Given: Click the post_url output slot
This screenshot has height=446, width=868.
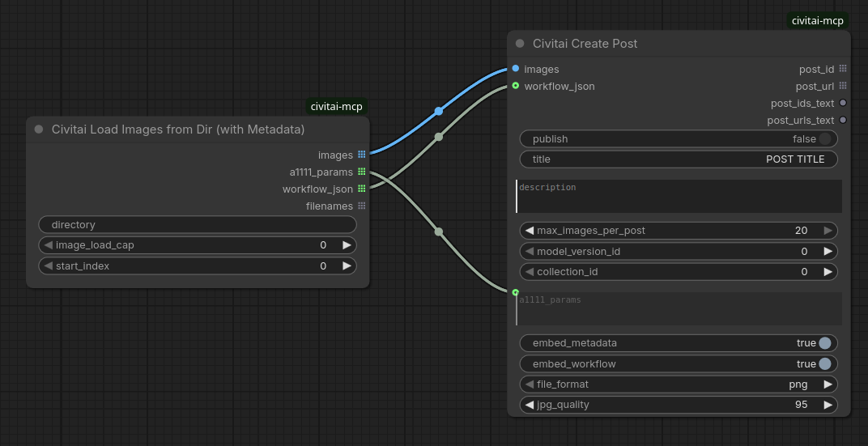Looking at the screenshot, I should point(843,86).
